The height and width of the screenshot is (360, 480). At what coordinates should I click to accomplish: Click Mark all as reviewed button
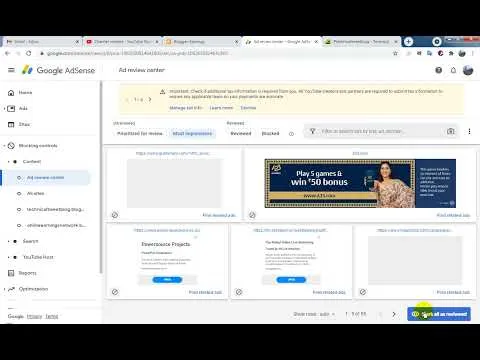[439, 314]
